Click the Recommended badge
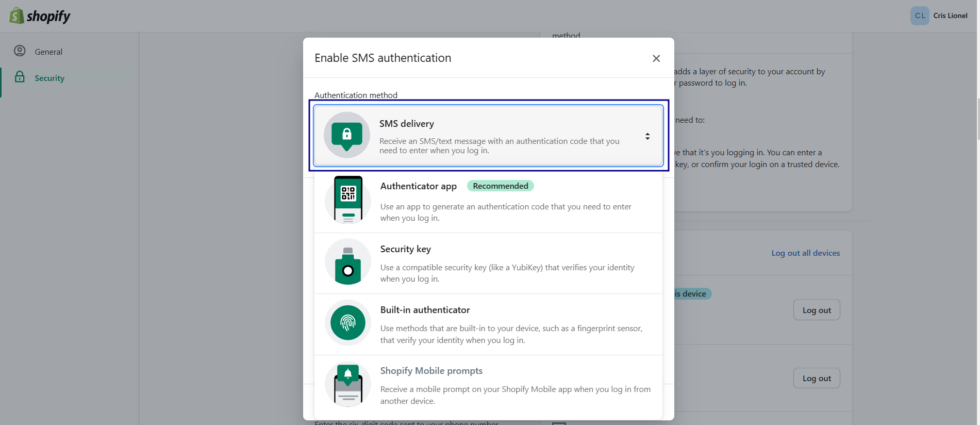This screenshot has width=980, height=425. [x=500, y=186]
